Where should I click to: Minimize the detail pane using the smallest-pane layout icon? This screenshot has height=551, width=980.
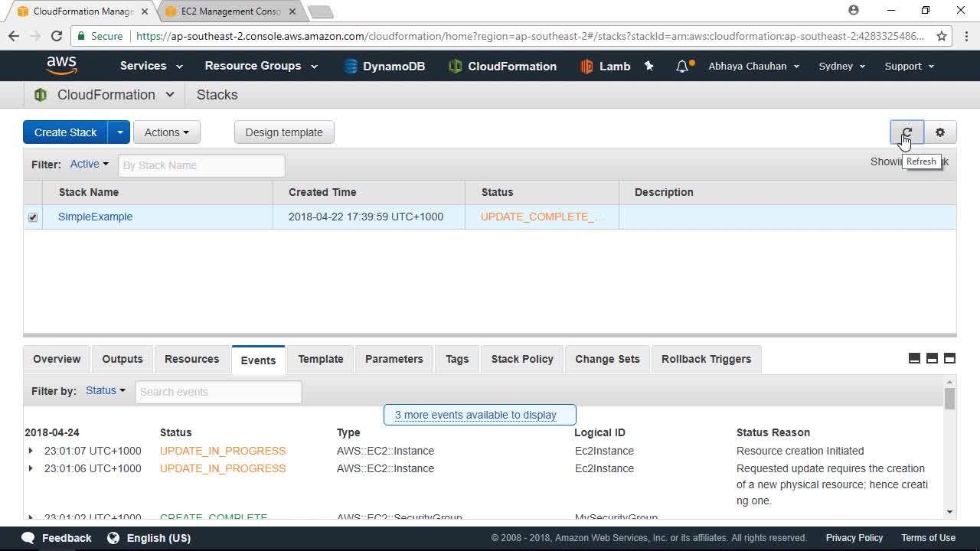[x=914, y=358]
